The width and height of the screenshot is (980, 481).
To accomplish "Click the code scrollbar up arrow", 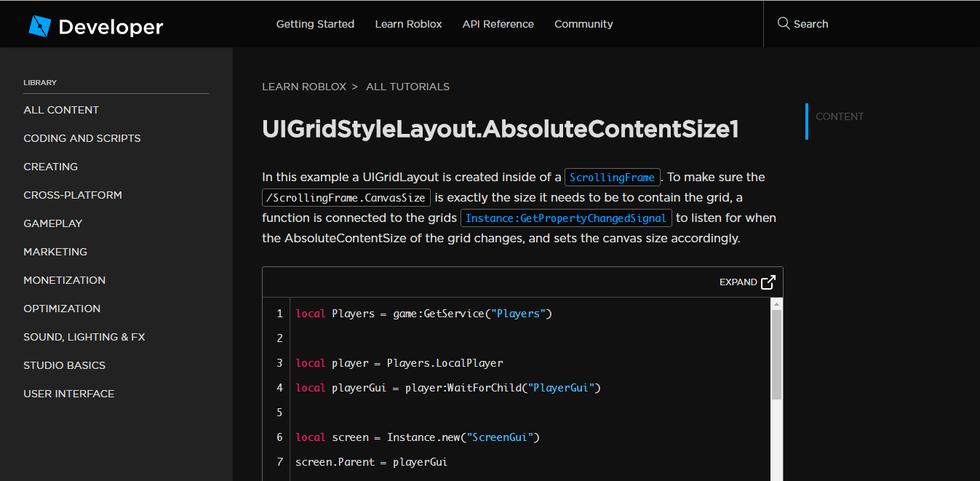I will (x=776, y=303).
